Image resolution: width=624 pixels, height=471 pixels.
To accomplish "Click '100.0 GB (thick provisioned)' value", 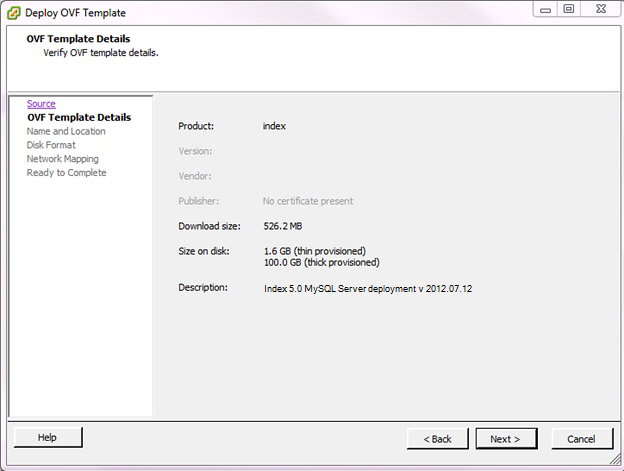I will (x=322, y=263).
